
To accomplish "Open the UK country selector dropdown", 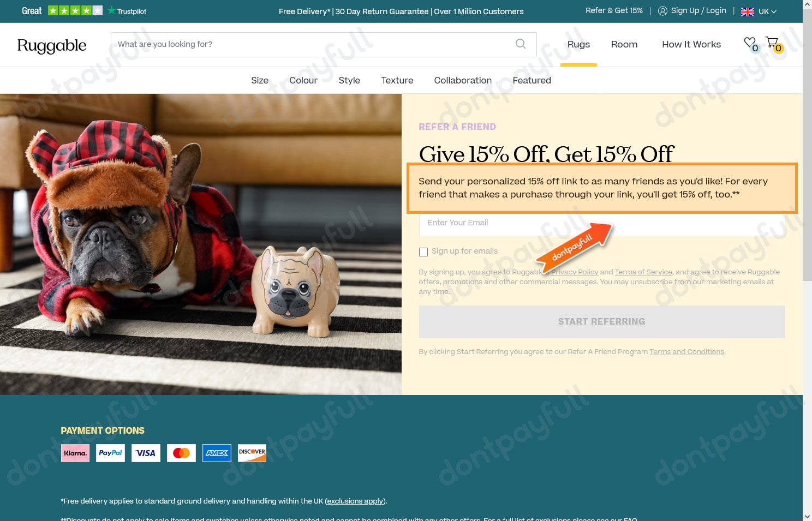I will coord(759,11).
